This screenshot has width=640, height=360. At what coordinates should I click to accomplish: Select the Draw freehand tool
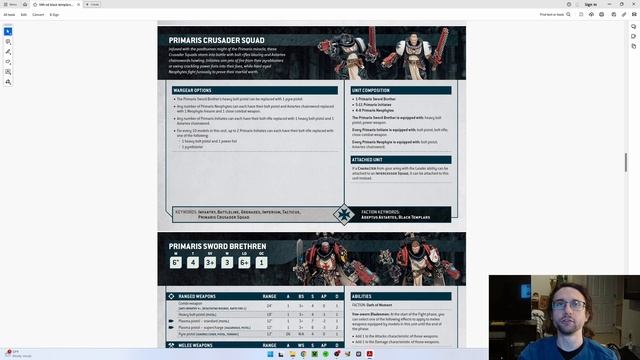pos(8,62)
